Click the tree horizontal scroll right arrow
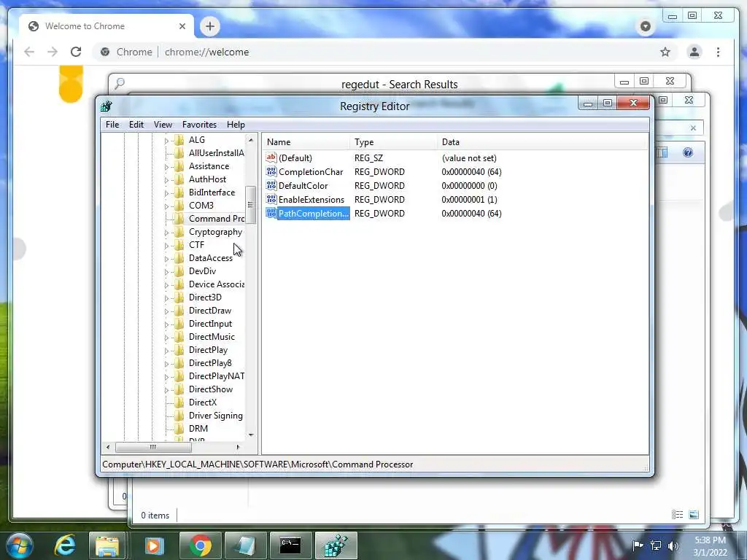The height and width of the screenshot is (560, 747). pyautogui.click(x=238, y=447)
